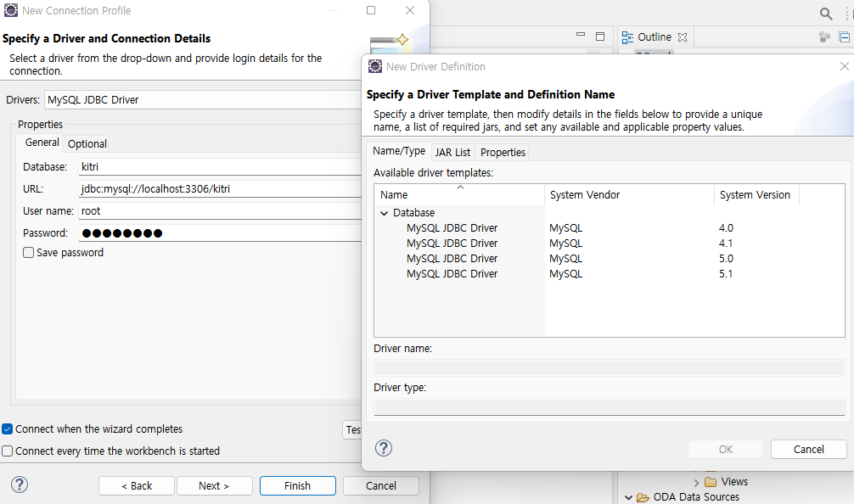Select MySQL JDBC Driver version 4.0
This screenshot has height=504, width=854.
pos(452,228)
